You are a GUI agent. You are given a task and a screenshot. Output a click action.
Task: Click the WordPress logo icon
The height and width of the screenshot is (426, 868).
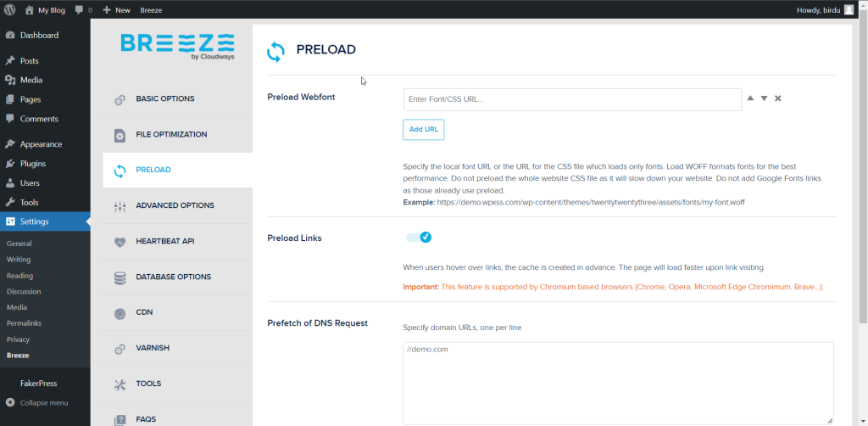coord(9,9)
